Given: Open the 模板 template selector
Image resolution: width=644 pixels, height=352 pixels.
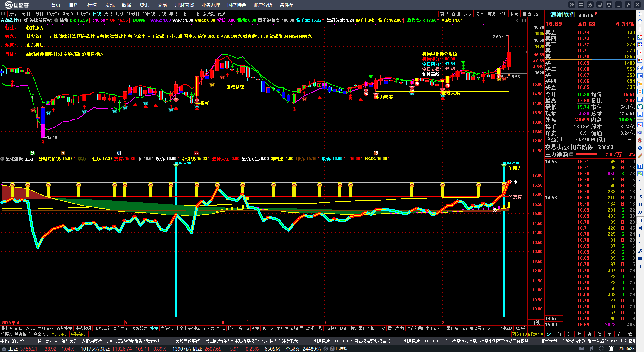Looking at the screenshot, I should pyautogui.click(x=520, y=328).
